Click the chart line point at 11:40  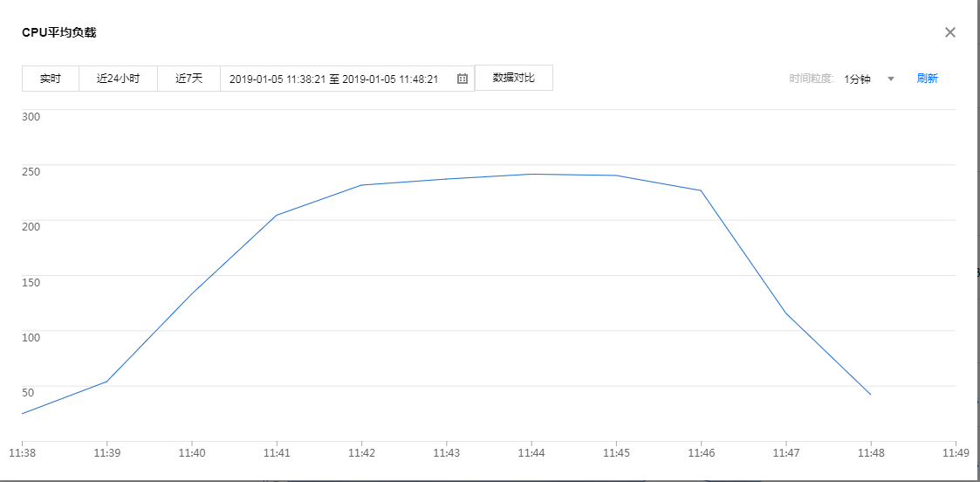(192, 293)
